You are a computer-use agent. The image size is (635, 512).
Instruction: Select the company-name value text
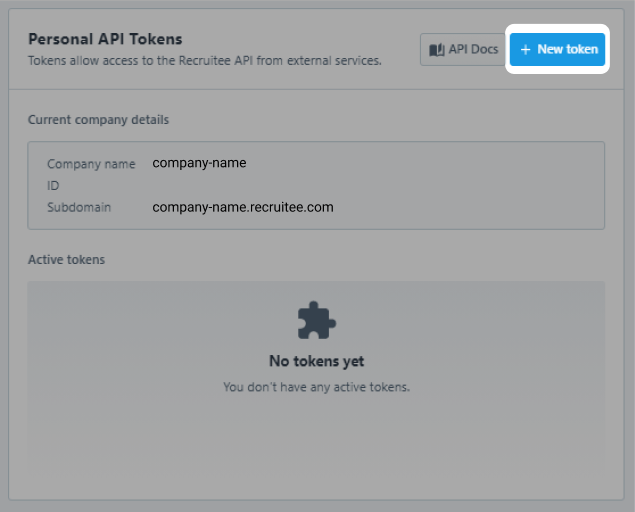click(x=199, y=163)
